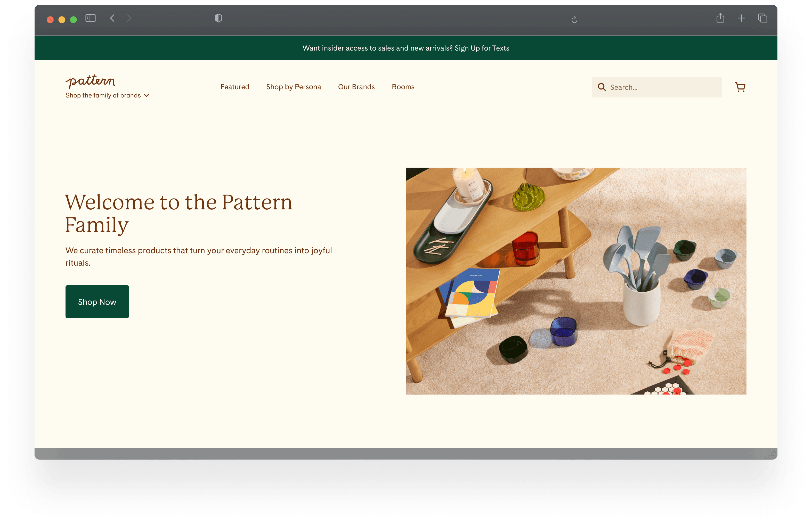Expand the Our Brands navigation menu
Screen dimensions: 812x524
click(x=356, y=86)
